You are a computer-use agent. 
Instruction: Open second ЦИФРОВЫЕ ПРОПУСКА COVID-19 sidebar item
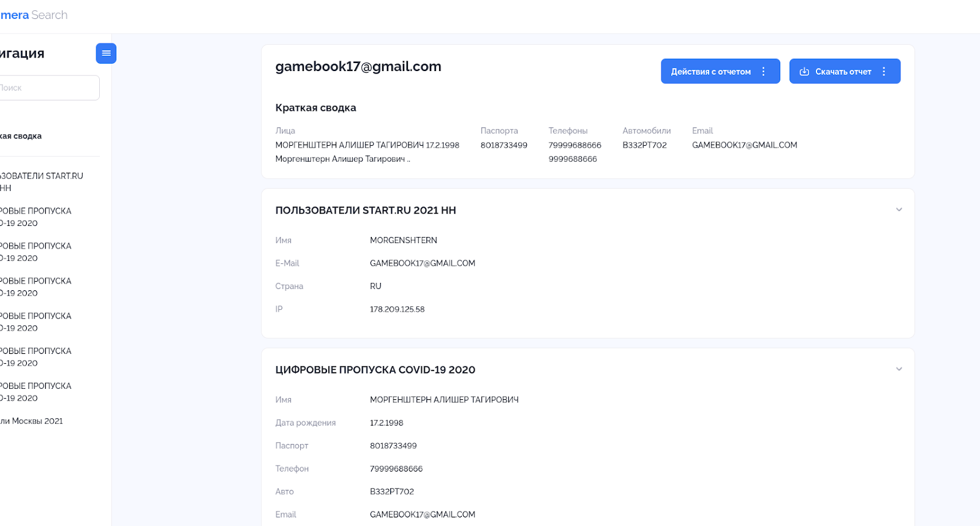click(36, 252)
